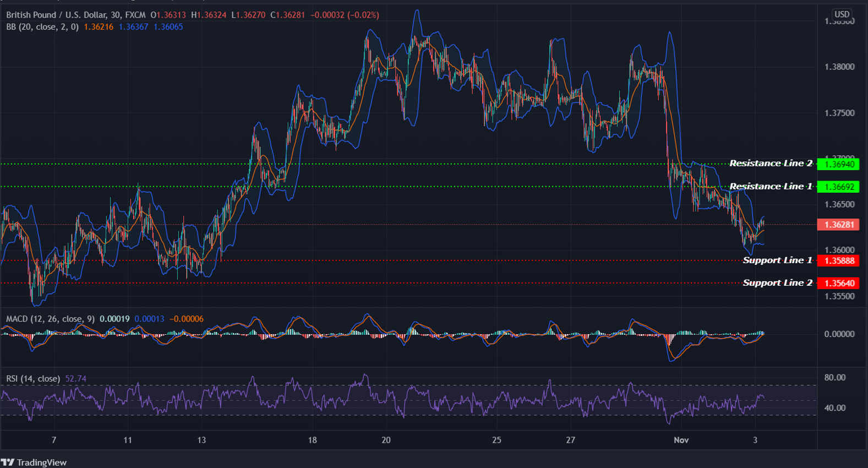This screenshot has height=468, width=868.
Task: Click the 11 date on time axis
Action: 128,440
